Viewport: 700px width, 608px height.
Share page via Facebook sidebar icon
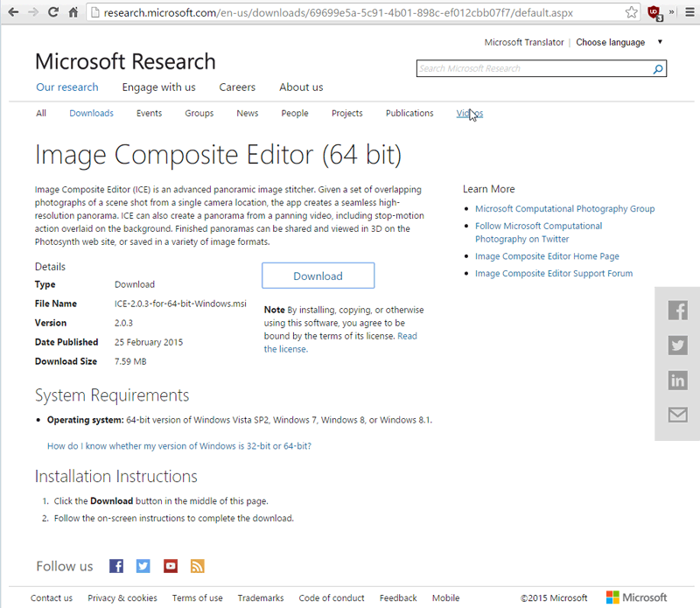pos(677,311)
